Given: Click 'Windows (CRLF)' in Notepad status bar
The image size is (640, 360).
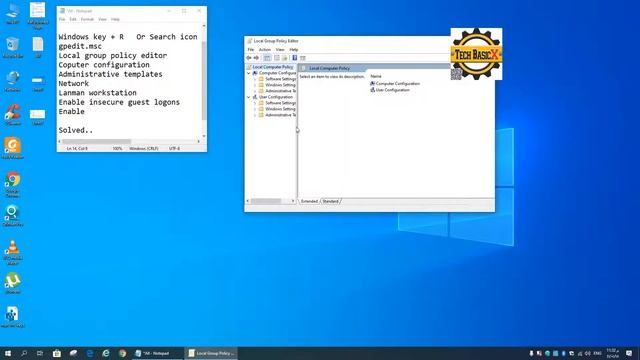Looking at the screenshot, I should pyautogui.click(x=144, y=149).
